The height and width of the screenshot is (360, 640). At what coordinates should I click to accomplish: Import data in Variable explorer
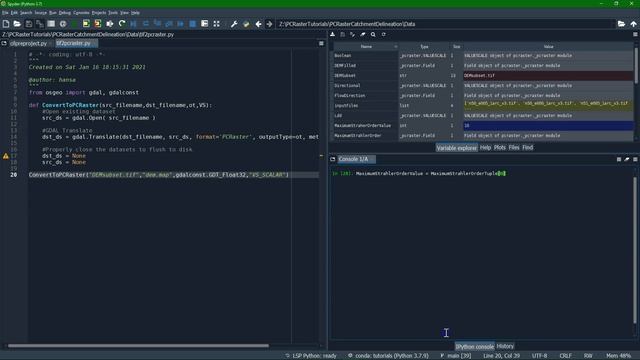tap(333, 35)
